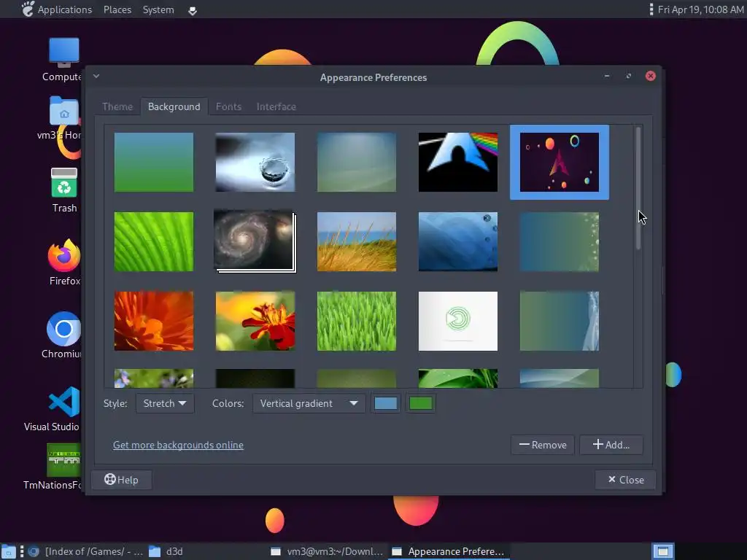
Task: Select teal gradient with bubbles wallpaper thumbnail
Action: pos(560,242)
